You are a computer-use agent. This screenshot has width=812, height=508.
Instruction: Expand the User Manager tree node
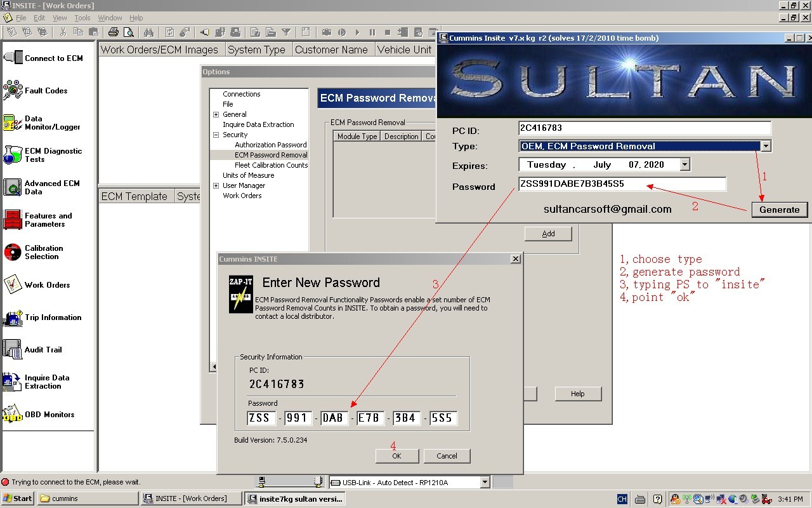[216, 185]
